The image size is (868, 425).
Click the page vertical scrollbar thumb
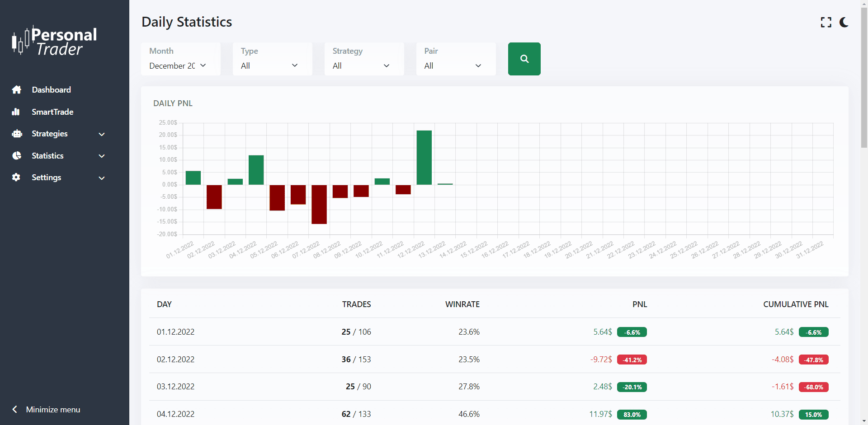click(x=864, y=77)
